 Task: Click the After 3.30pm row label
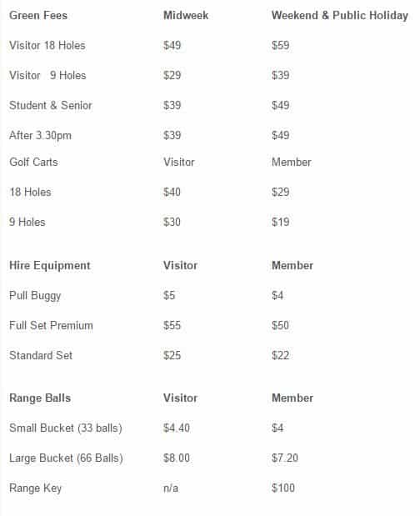[x=41, y=135]
